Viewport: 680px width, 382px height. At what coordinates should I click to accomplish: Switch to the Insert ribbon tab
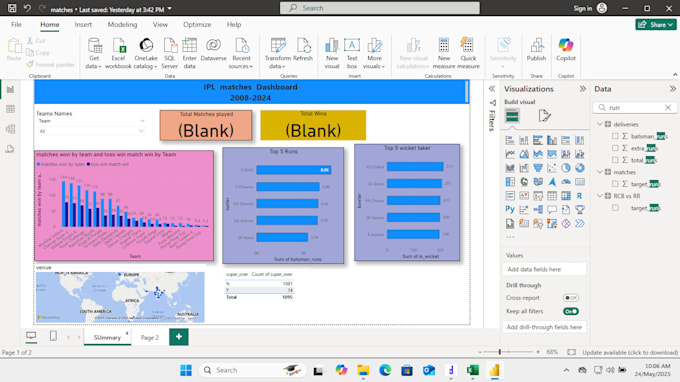tap(83, 25)
